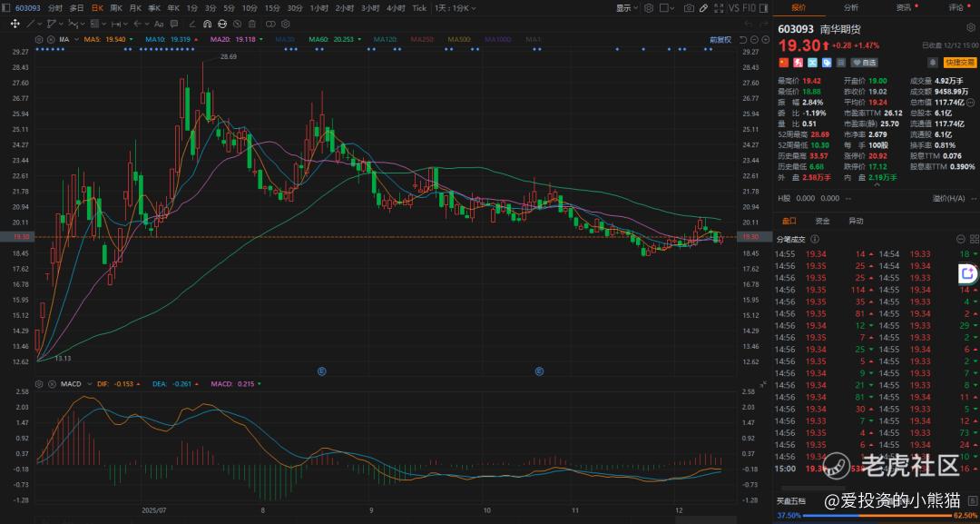980x524 pixels.
Task: Toggle MA20 line visibility
Action: pyautogui.click(x=236, y=39)
